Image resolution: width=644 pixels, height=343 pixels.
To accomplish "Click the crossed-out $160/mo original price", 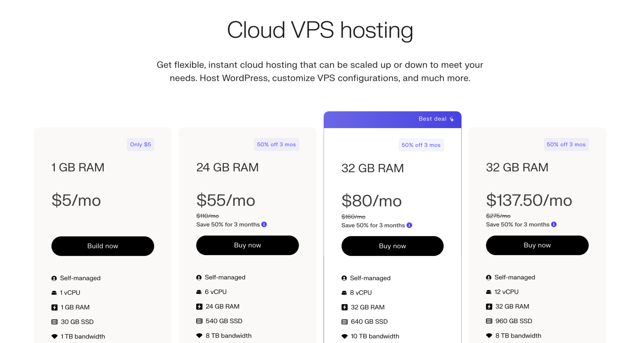I will coord(353,216).
